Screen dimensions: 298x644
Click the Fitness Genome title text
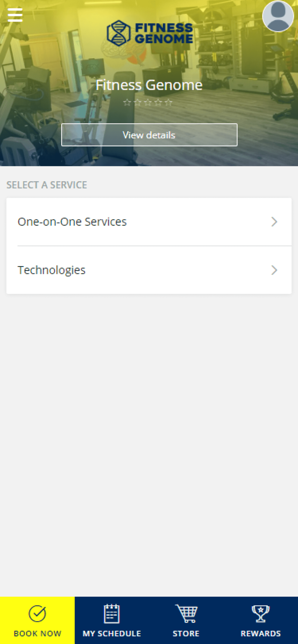pos(149,85)
